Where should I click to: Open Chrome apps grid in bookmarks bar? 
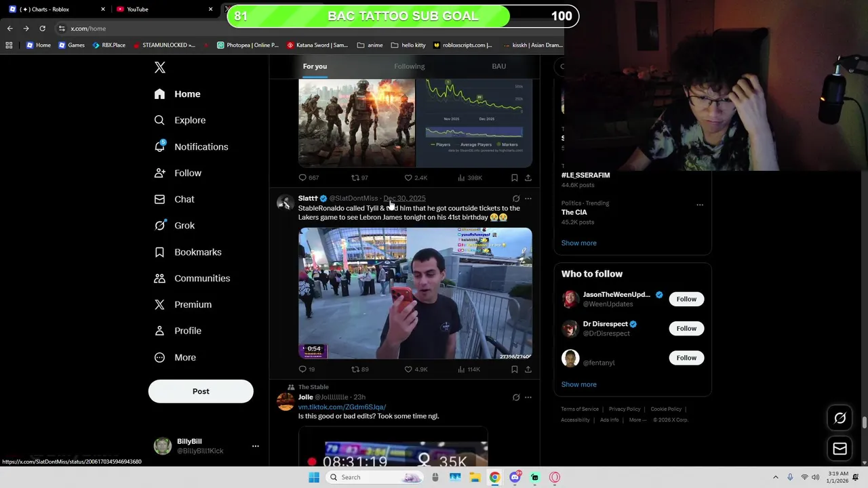pos(9,45)
